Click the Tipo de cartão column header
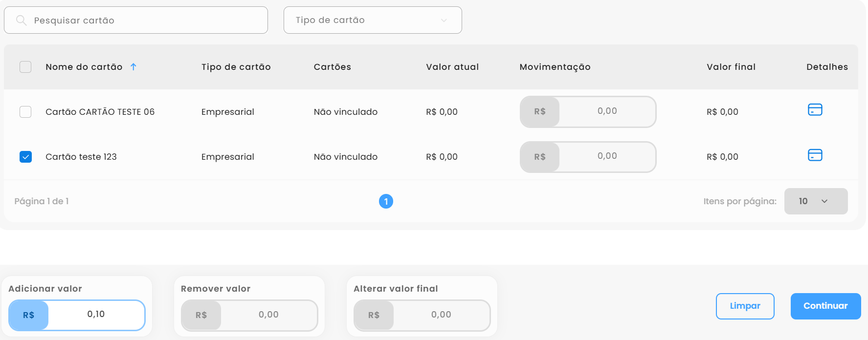 tap(236, 67)
